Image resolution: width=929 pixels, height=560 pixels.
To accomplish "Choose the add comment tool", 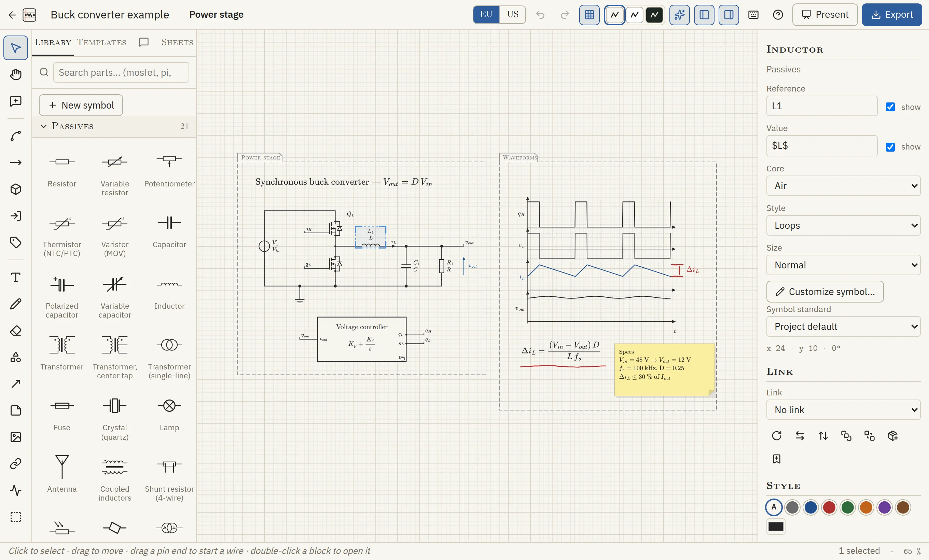I will pos(15,101).
